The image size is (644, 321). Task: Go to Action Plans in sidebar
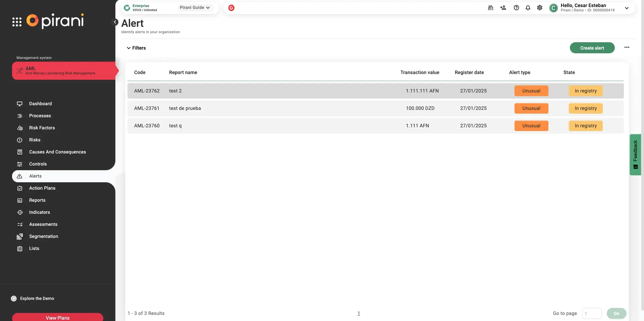42,188
